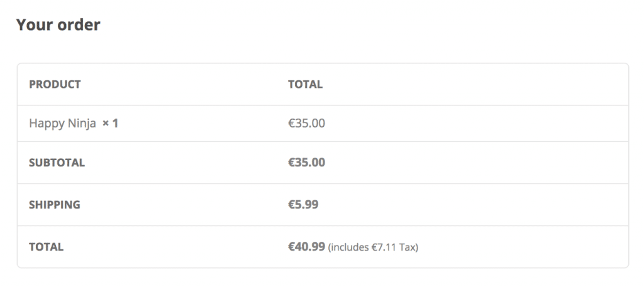Click the euro sign in shipping cost

pyautogui.click(x=291, y=204)
